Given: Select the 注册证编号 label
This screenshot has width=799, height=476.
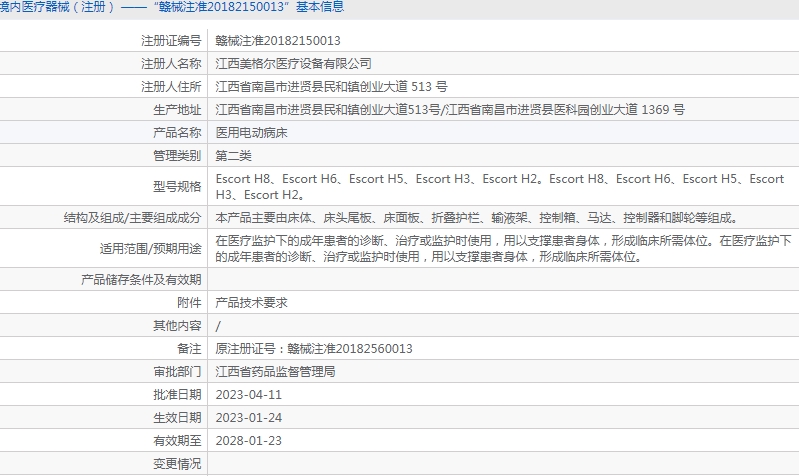Looking at the screenshot, I should (171, 41).
